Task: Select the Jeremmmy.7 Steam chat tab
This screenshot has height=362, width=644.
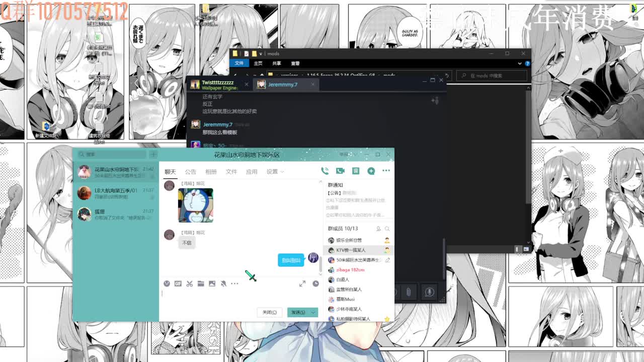Action: [285, 84]
